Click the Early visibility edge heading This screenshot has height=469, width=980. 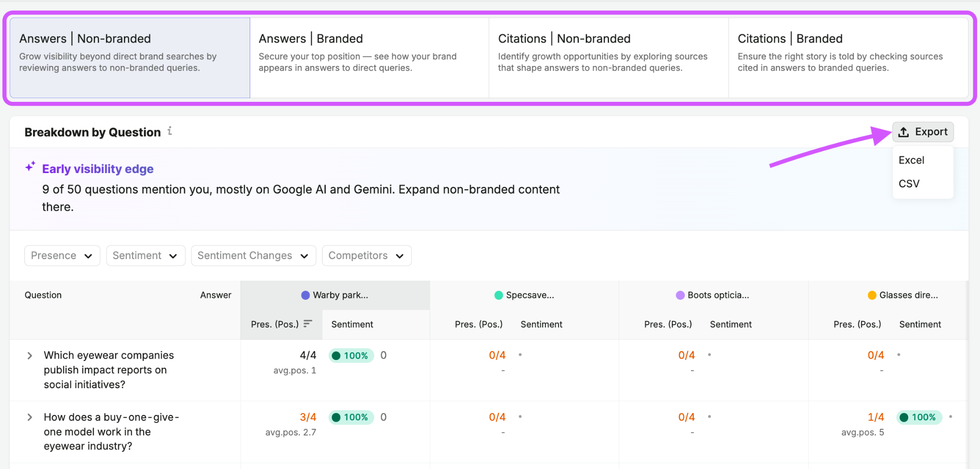(x=98, y=169)
